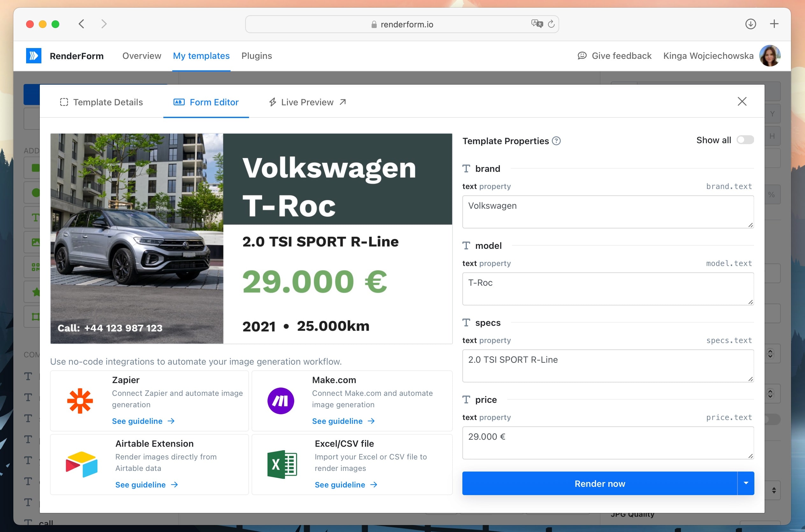Open the Airtable Extension See guideline link
This screenshot has height=532, width=805.
point(146,485)
